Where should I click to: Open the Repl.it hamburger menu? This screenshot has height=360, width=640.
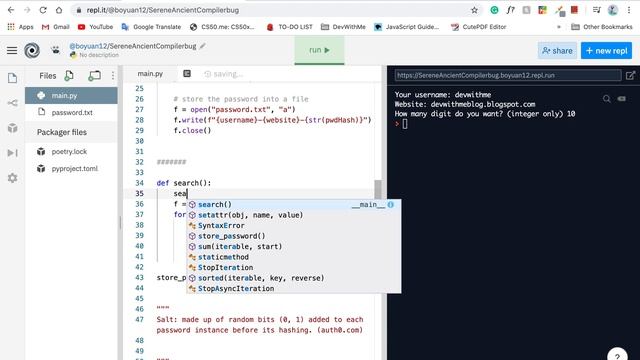pos(12,51)
